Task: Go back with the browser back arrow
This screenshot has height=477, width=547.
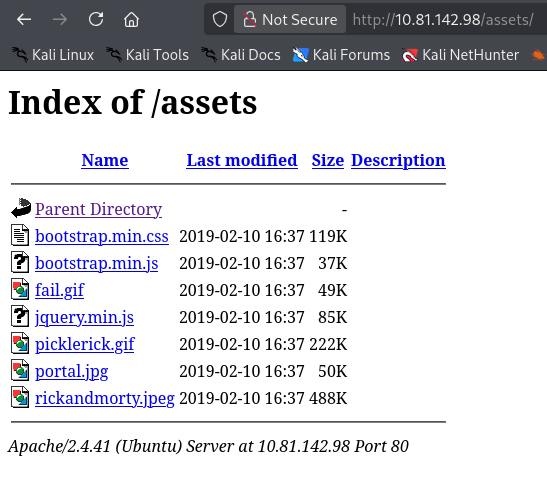Action: (24, 20)
